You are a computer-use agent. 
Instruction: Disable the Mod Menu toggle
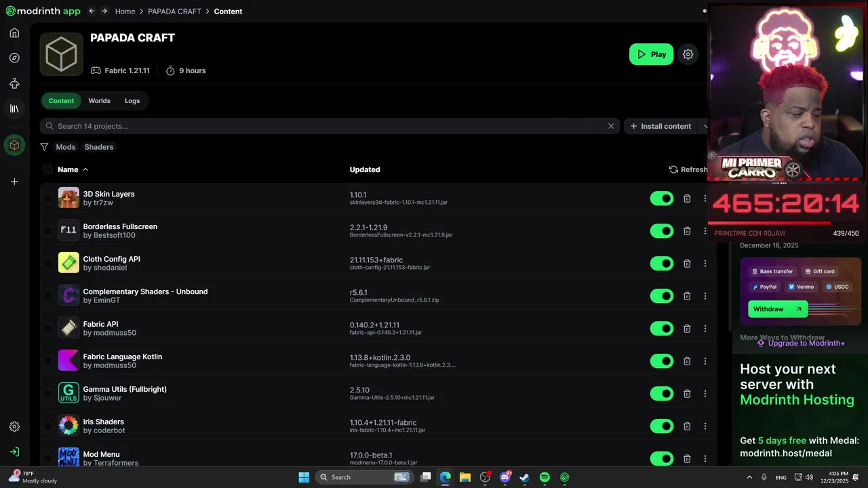click(662, 459)
